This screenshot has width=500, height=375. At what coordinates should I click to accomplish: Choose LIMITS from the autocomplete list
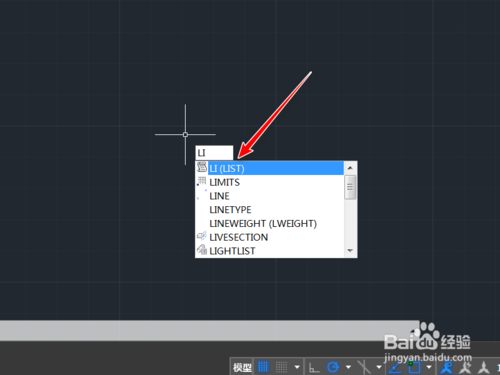(x=269, y=182)
